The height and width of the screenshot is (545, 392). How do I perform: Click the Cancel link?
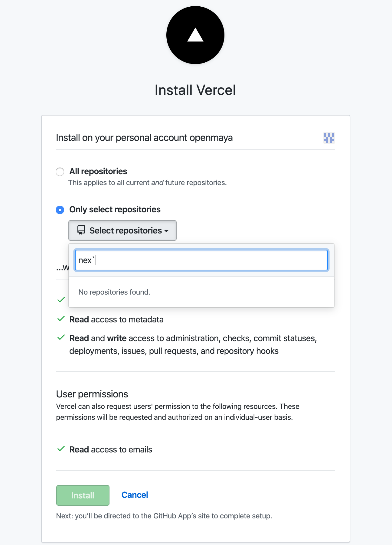click(135, 495)
